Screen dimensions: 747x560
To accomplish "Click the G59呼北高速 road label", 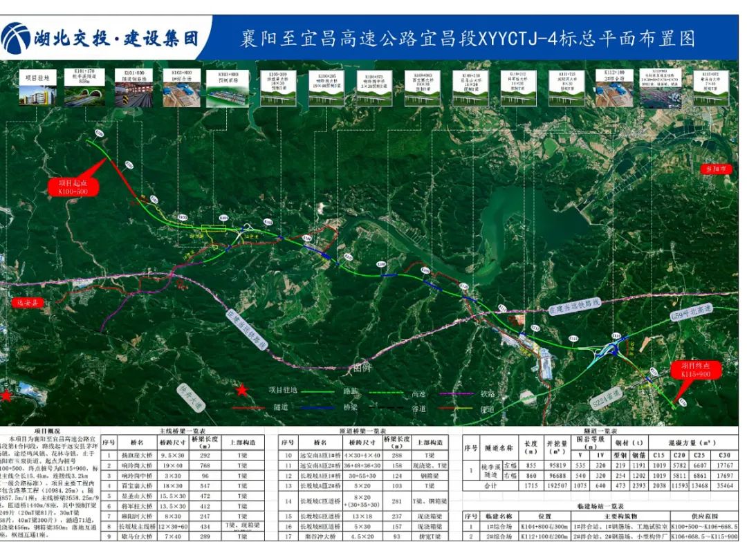I will 691,312.
